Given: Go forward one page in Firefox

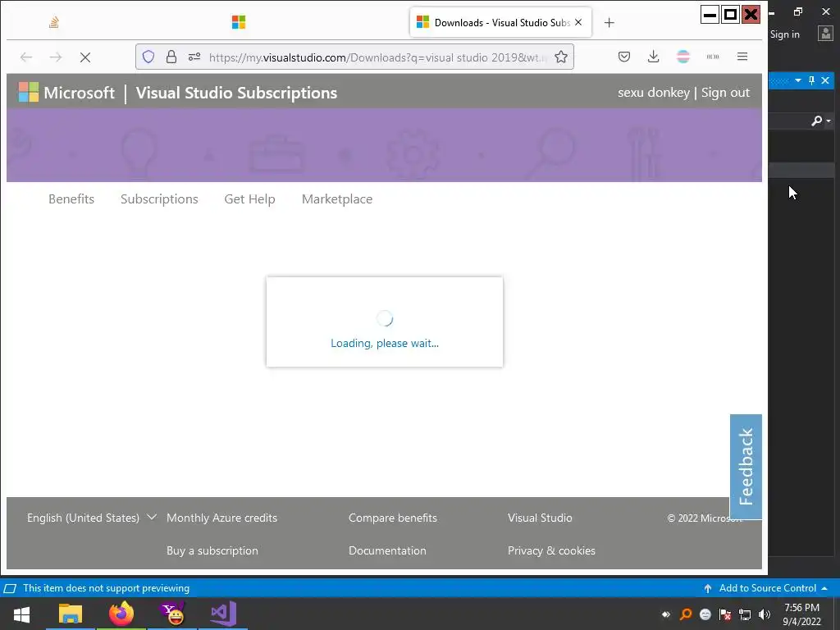Looking at the screenshot, I should tap(56, 57).
